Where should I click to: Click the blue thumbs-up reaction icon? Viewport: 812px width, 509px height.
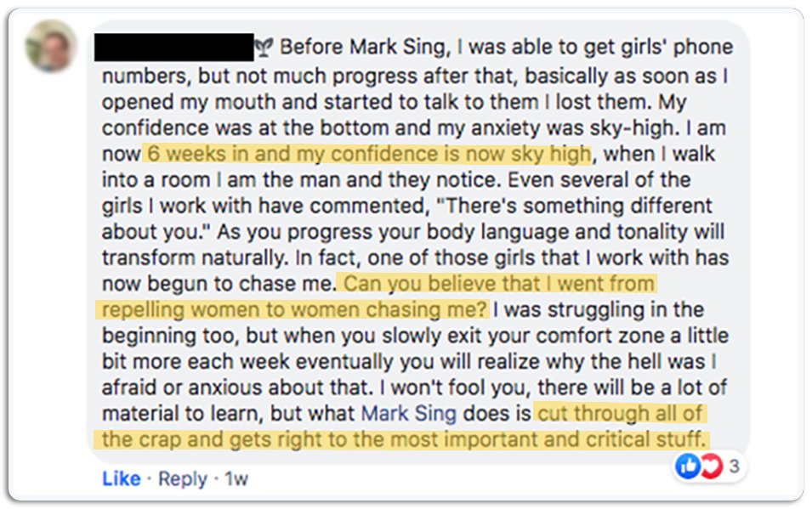pos(688,465)
